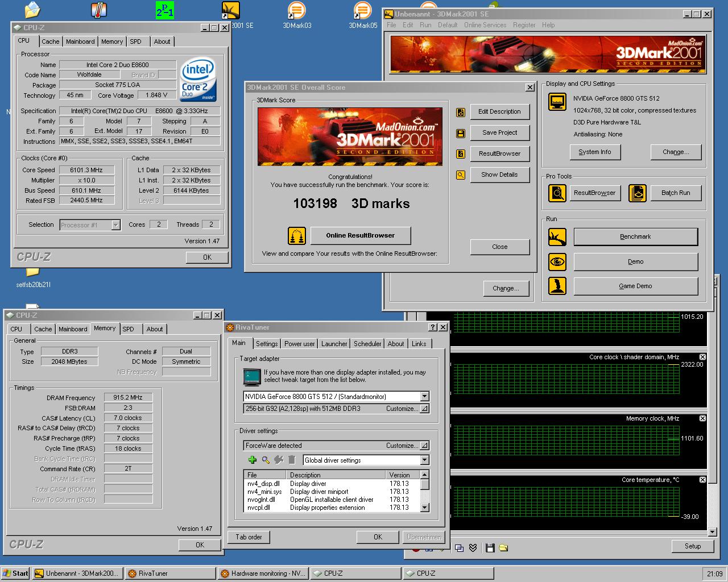Click the RivaTuner title bar help question button

pos(433,327)
